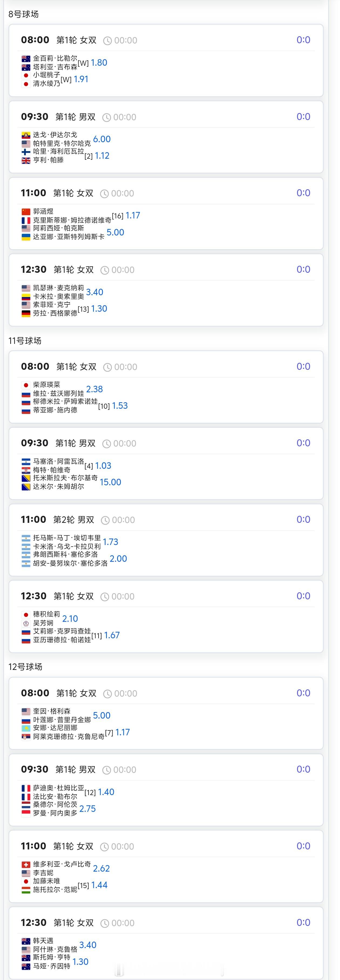Choose the 2.38 odds for 柴原瑛菜 pair

(x=94, y=389)
